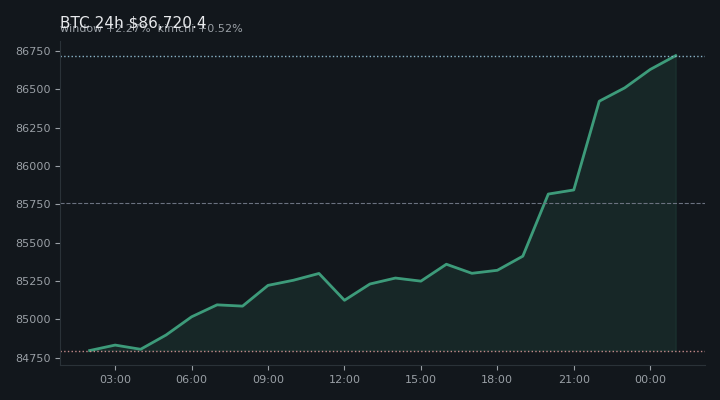The width and height of the screenshot is (720, 400).
Task: Select the 85250 price axis label
Action: click(x=33, y=281)
